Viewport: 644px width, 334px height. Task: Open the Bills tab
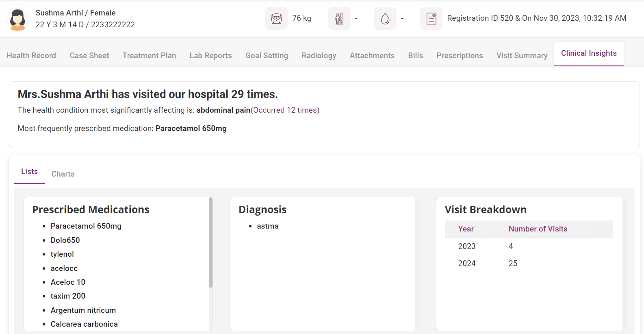pos(415,56)
